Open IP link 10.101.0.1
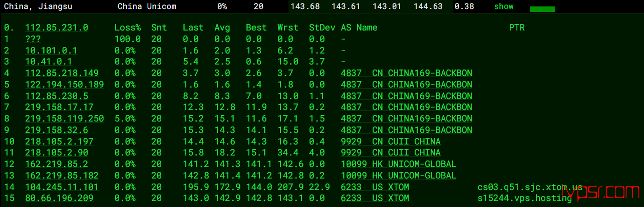The width and height of the screenshot is (644, 207). tap(51, 50)
